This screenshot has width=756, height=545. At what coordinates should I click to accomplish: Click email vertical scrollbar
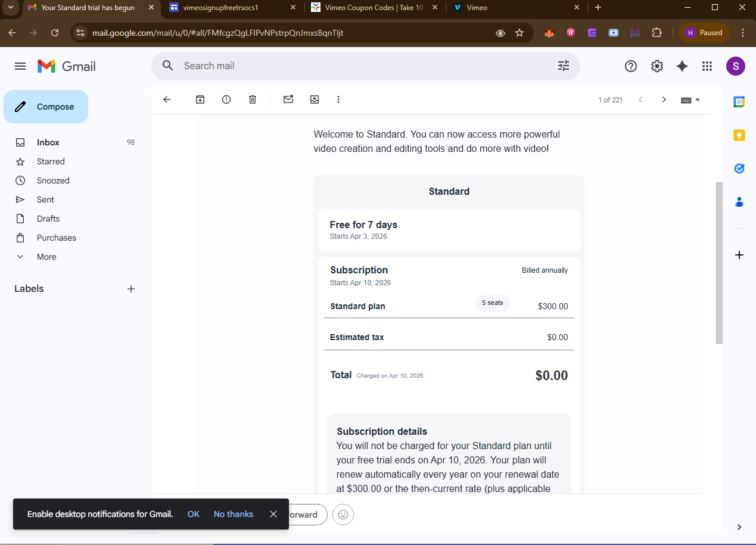(x=719, y=263)
